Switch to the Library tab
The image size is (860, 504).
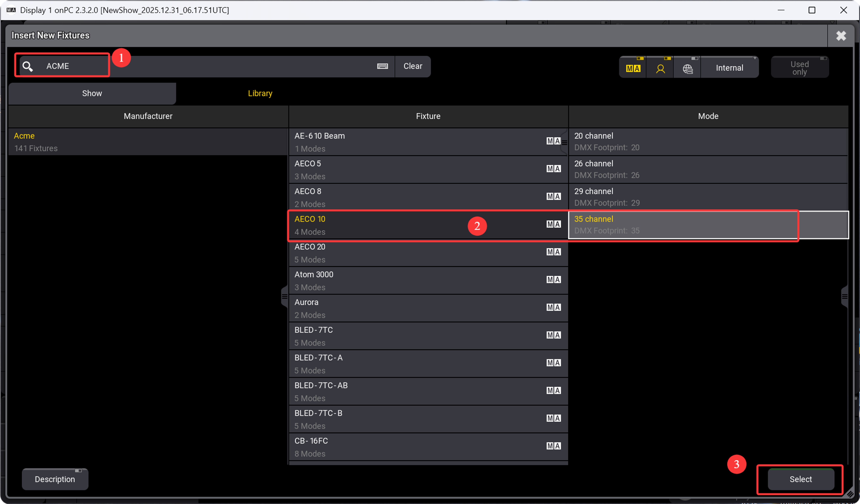tap(260, 93)
